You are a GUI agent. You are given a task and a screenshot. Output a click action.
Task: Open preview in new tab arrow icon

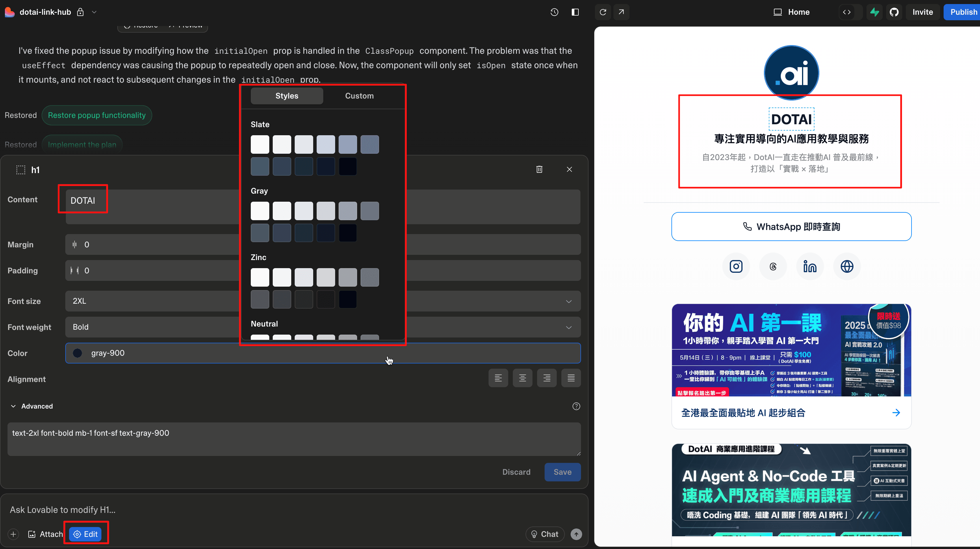pyautogui.click(x=621, y=12)
